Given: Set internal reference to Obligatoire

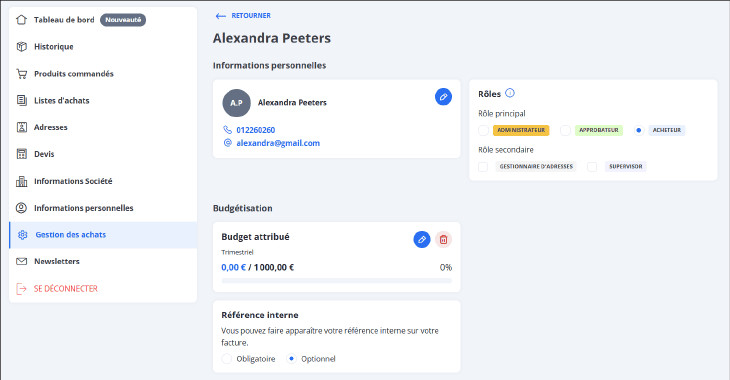Looking at the screenshot, I should [227, 359].
